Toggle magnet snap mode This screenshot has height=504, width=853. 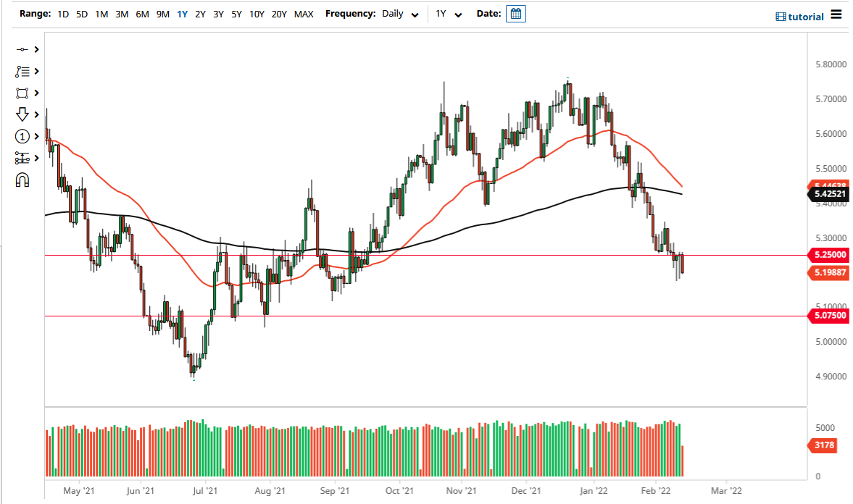click(22, 180)
